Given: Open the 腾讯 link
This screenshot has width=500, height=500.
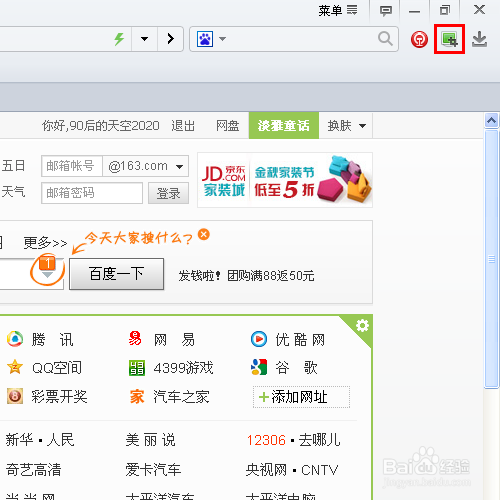Looking at the screenshot, I should pos(52,340).
